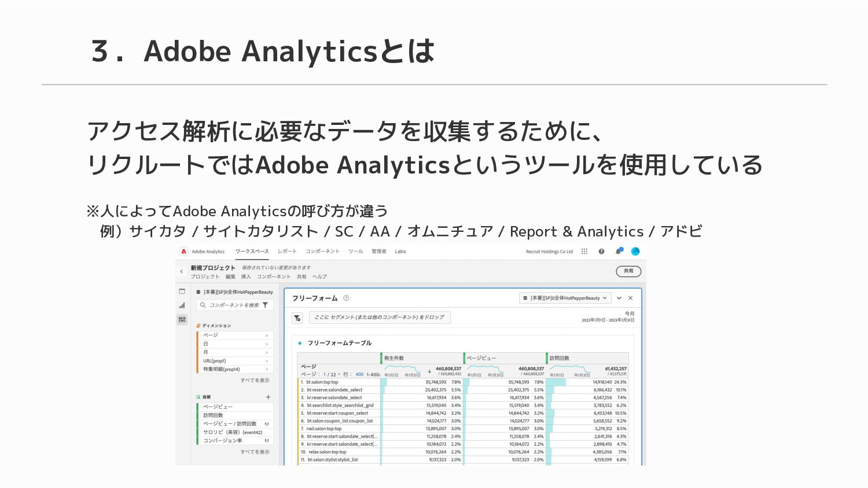
Task: Select the サロリピ(美容)(event42) metric
Action: (234, 432)
